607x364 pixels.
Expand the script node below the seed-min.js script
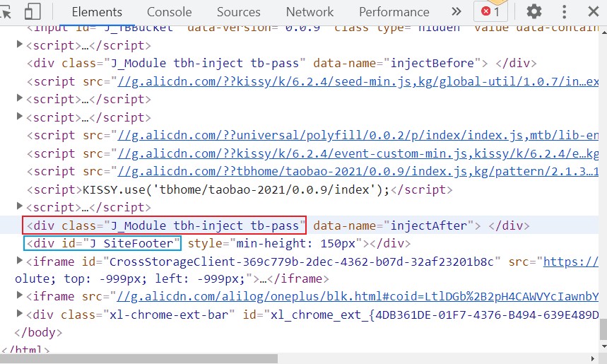(x=19, y=98)
